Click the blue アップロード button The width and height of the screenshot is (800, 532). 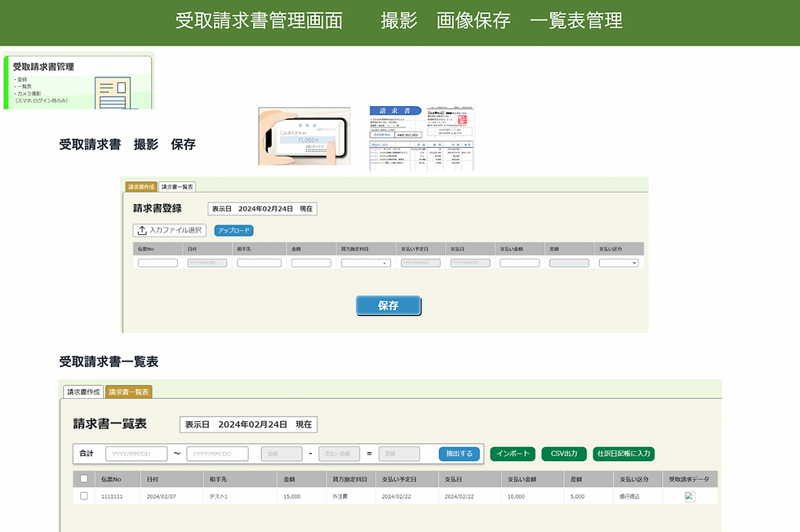[x=233, y=231]
